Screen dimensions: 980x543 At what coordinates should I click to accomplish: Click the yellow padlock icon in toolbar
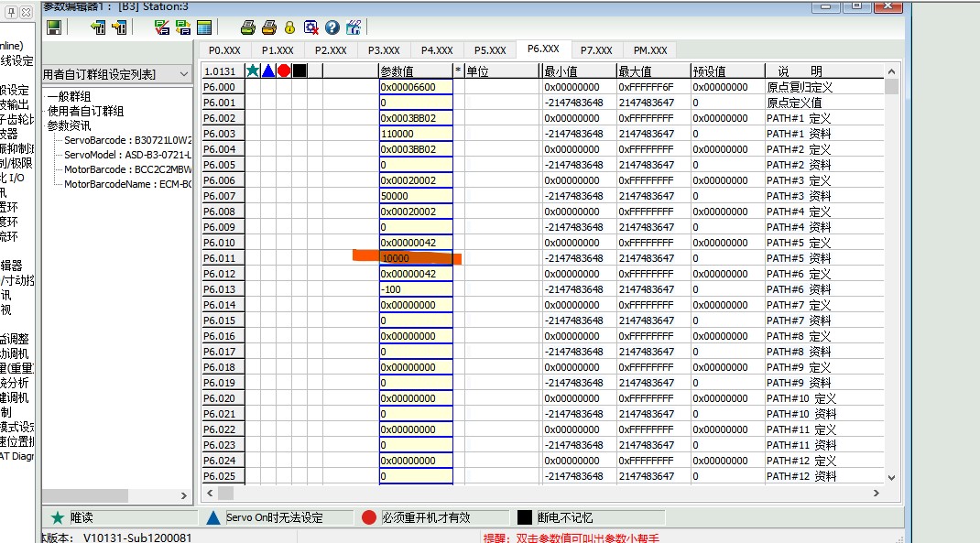tap(289, 27)
